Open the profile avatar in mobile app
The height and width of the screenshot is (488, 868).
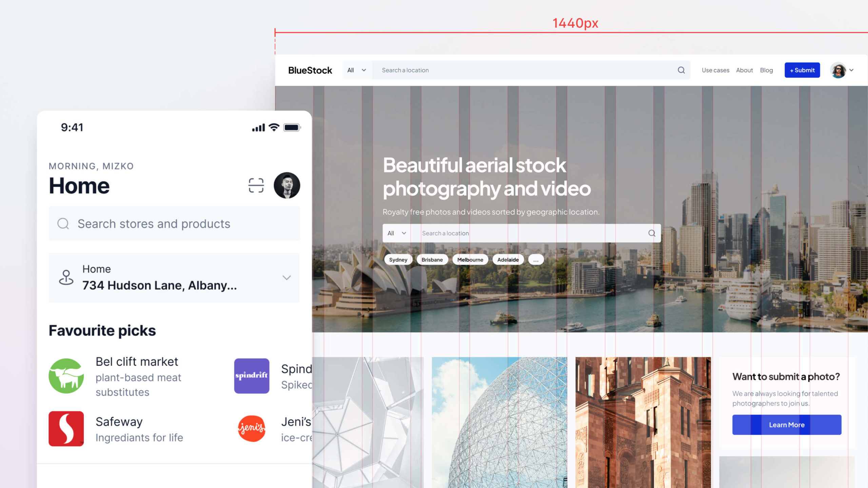click(287, 185)
